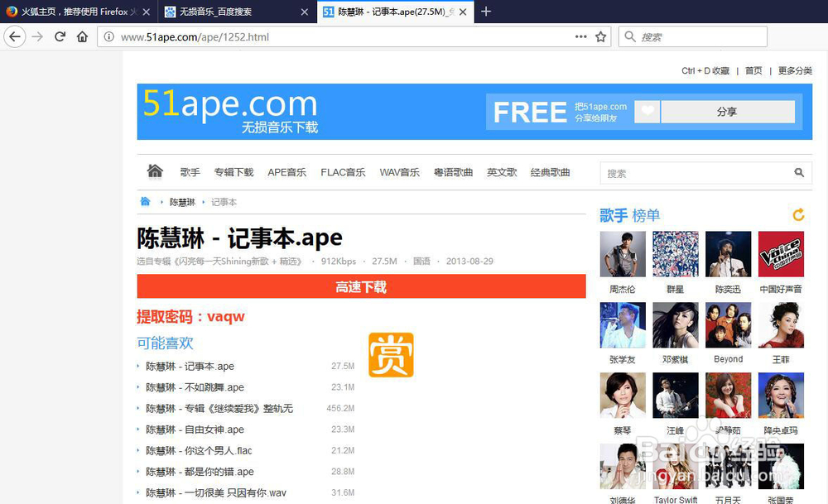The height and width of the screenshot is (504, 828).
Task: Open 陈奕迅 singer thumbnail
Action: (x=728, y=254)
